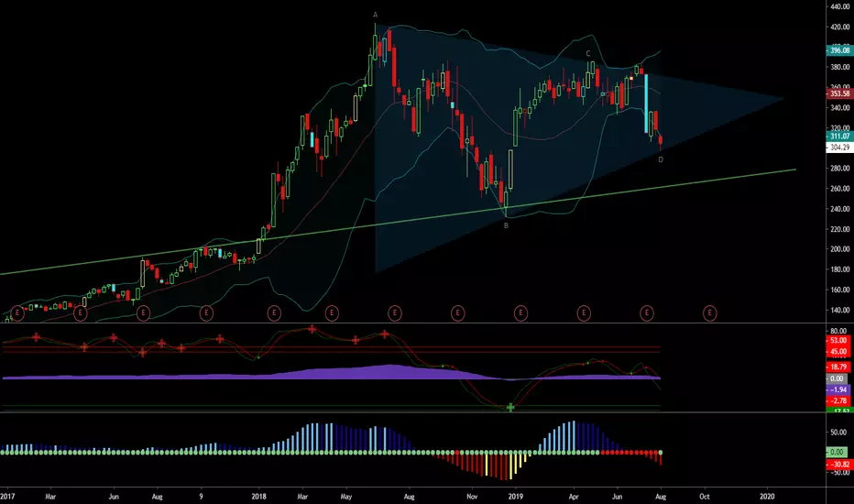Click the 440.00 price axis label
The image size is (854, 504).
coord(840,6)
